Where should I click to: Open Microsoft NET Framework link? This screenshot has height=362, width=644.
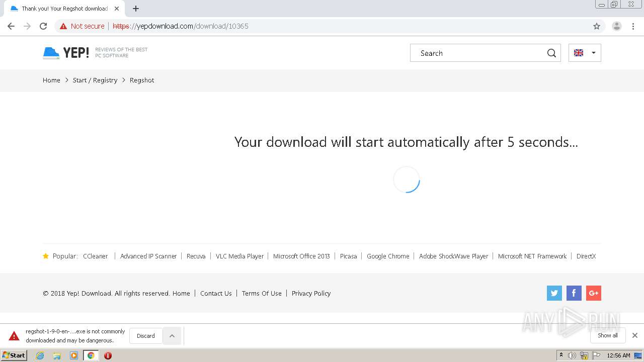[x=532, y=256]
